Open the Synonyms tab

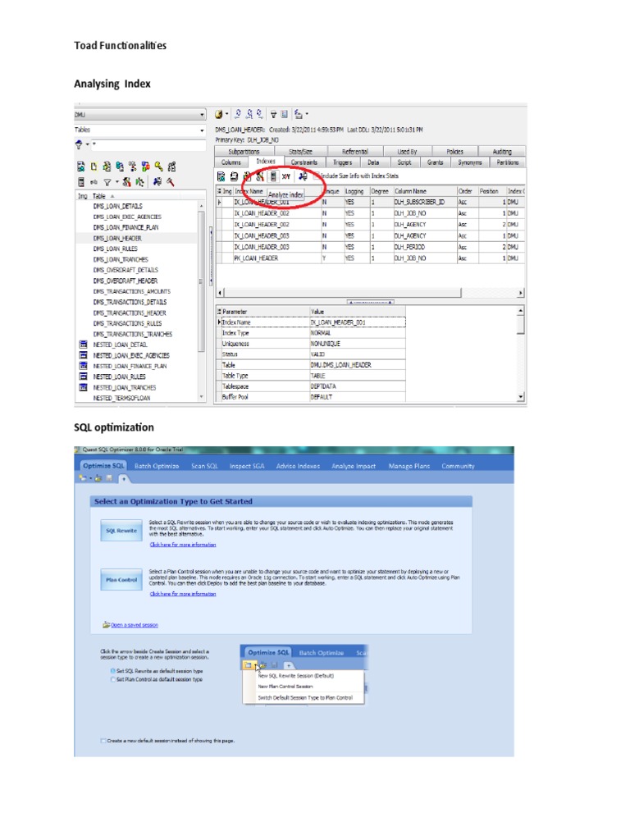tap(469, 162)
